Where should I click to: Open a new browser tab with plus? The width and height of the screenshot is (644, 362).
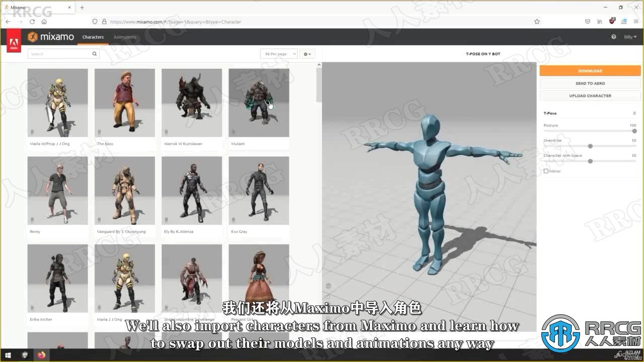[x=82, y=8]
